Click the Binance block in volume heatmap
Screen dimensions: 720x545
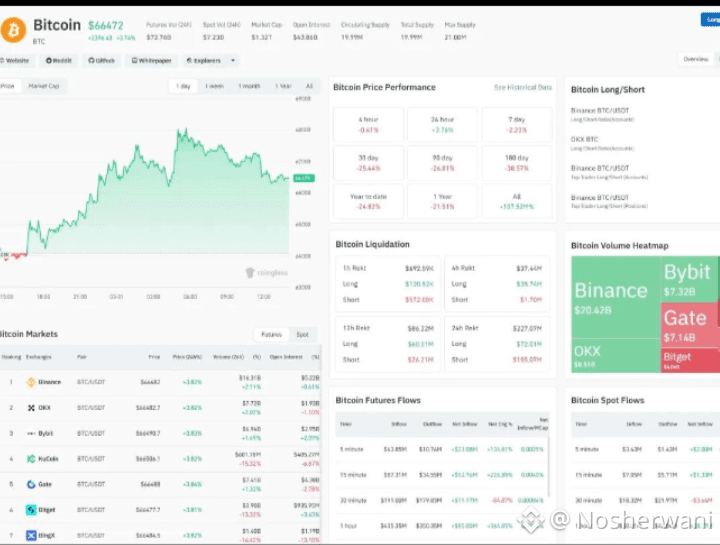[x=615, y=298]
